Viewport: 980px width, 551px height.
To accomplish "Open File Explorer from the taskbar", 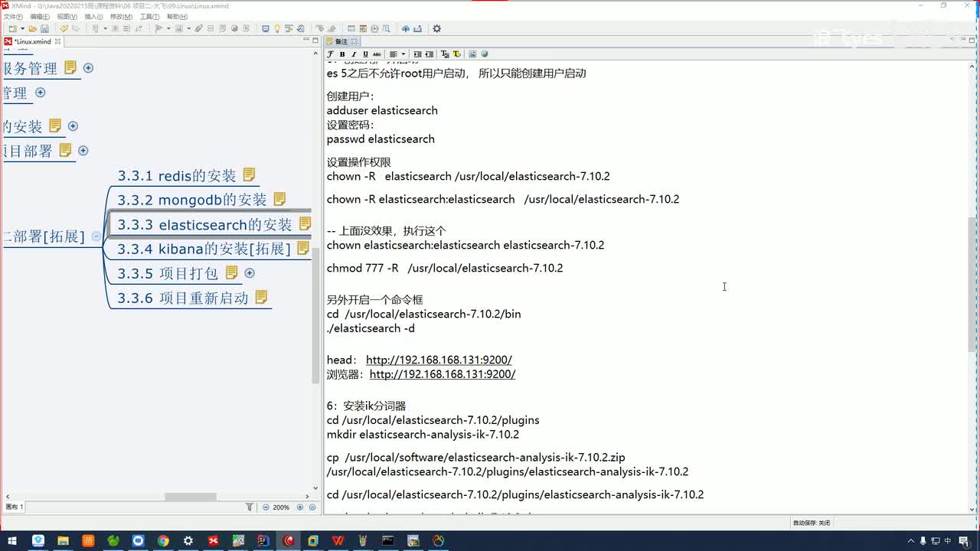I will tap(63, 540).
